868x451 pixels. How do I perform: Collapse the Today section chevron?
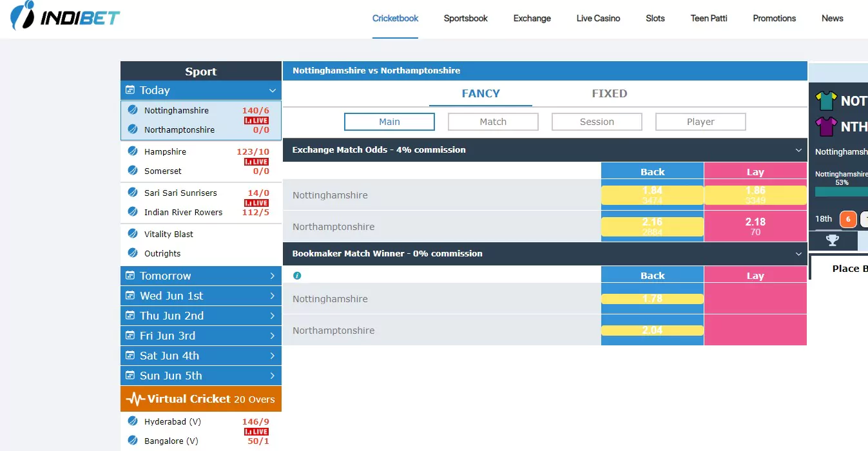(x=273, y=91)
